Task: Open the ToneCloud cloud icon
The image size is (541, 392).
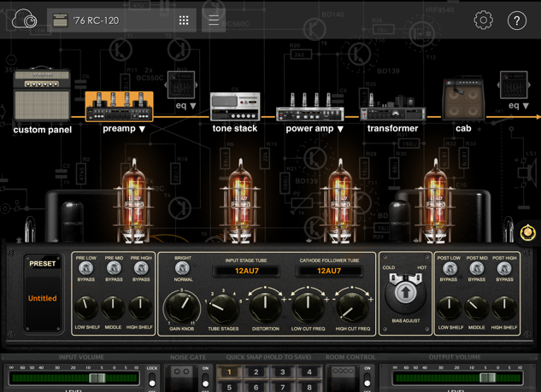Action: pyautogui.click(x=24, y=20)
